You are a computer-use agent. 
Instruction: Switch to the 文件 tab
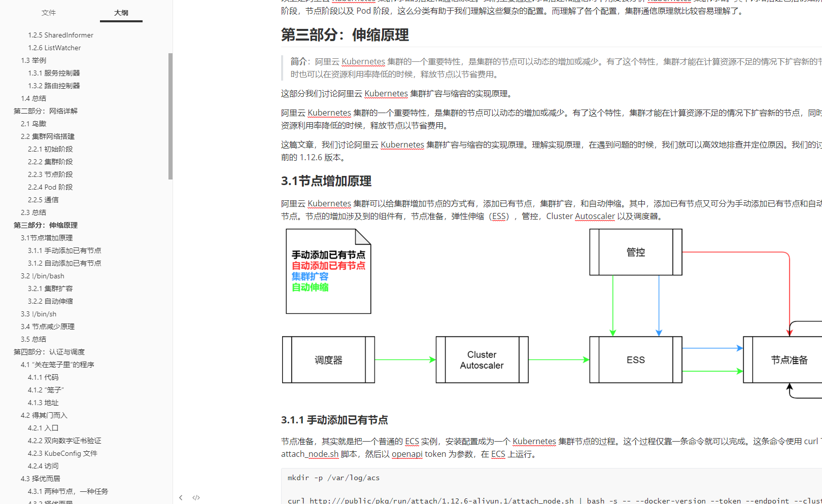click(49, 13)
